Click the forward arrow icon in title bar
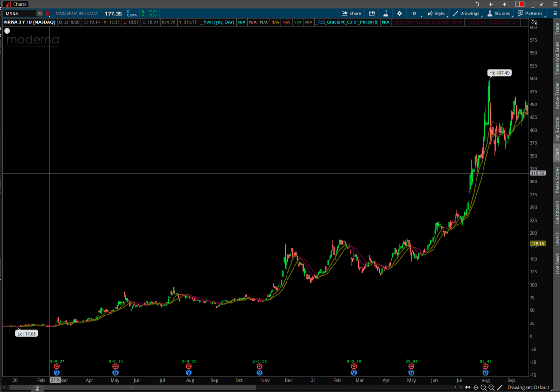Image resolution: width=560 pixels, height=392 pixels. coord(504,4)
